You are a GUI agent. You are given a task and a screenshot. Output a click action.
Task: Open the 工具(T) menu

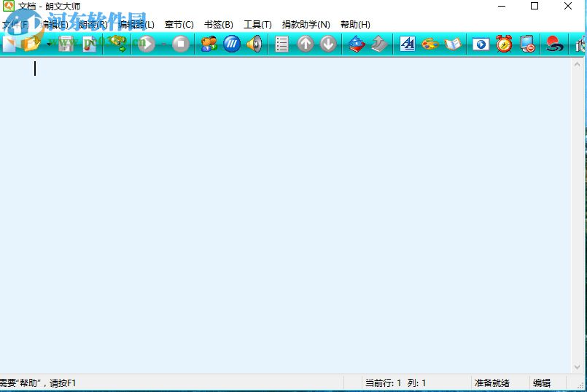[257, 25]
